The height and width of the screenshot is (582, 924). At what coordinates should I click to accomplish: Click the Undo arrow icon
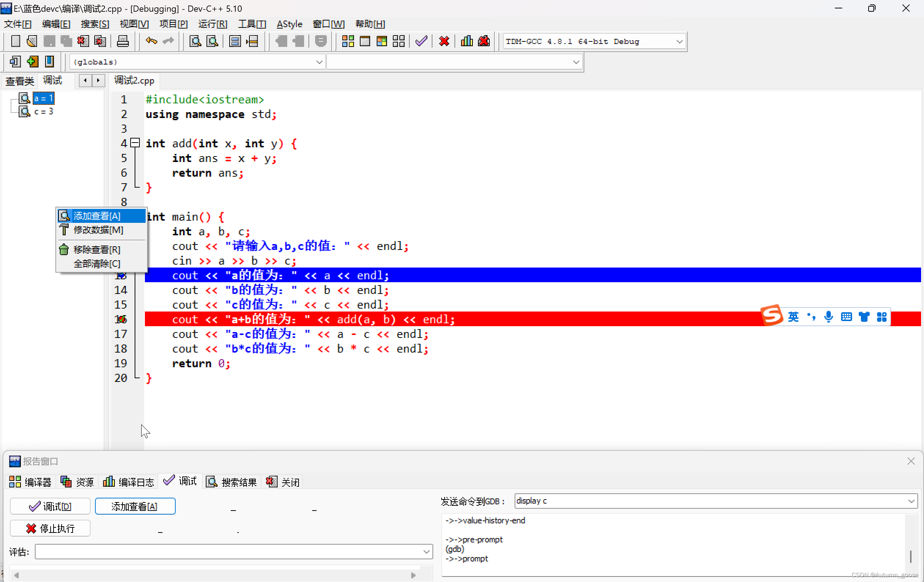151,41
